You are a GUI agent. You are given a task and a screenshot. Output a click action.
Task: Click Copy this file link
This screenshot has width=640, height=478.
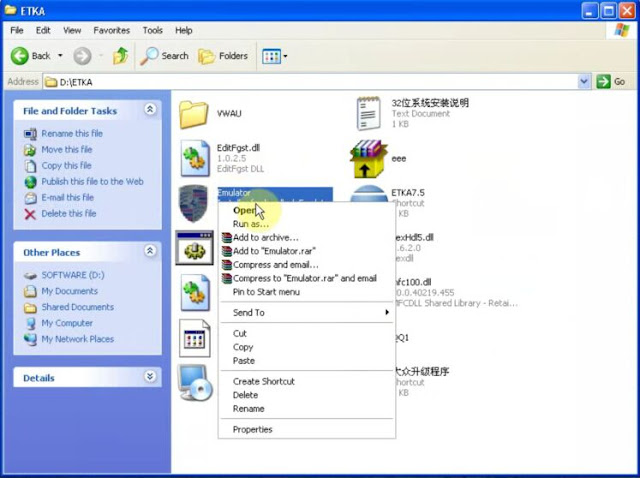[x=66, y=166]
